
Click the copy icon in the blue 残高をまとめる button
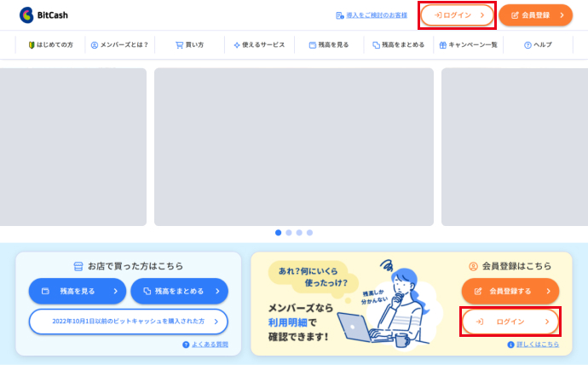point(147,291)
